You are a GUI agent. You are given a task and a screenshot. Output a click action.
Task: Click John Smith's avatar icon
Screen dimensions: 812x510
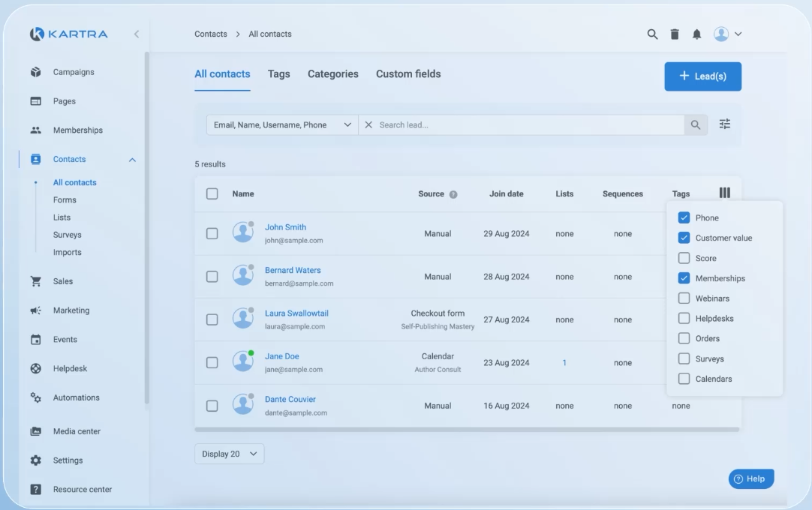coord(242,232)
